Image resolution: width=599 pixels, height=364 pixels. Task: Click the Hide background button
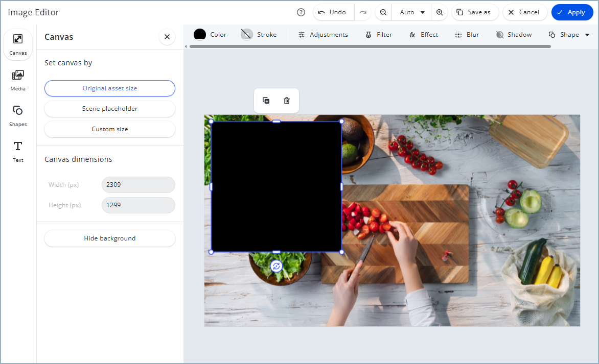[110, 238]
